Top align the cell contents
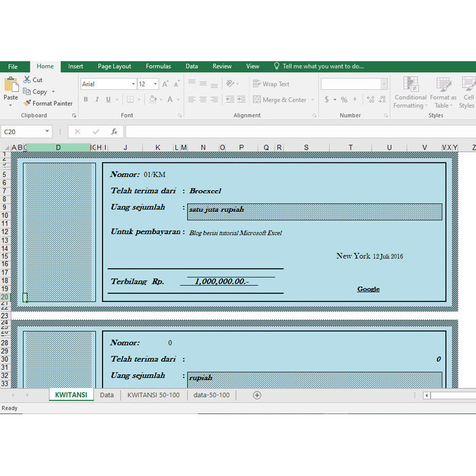Image resolution: width=476 pixels, height=476 pixels. (192, 83)
